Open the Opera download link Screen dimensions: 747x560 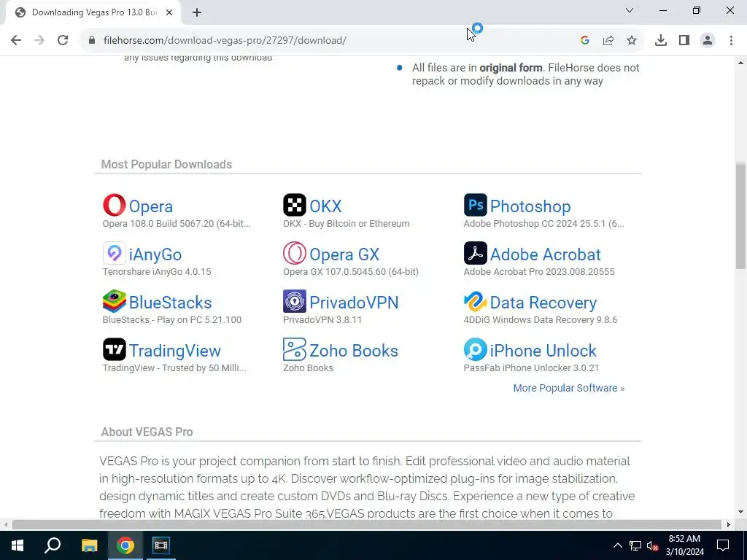tap(150, 206)
